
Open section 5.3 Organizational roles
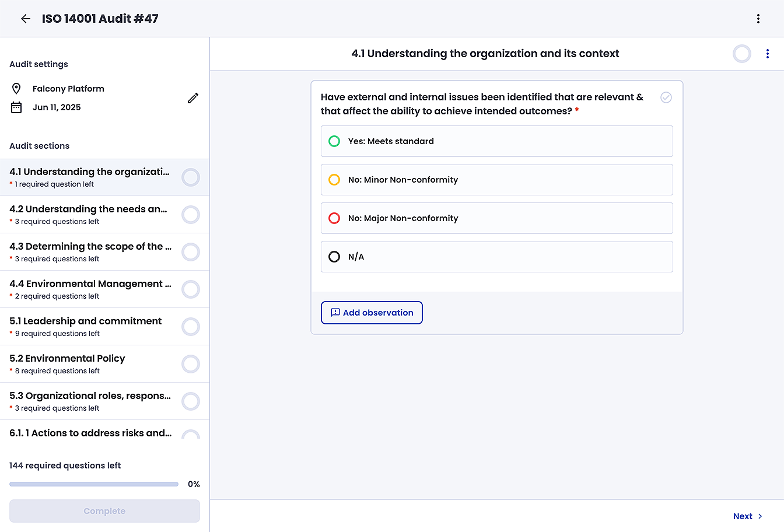click(x=104, y=401)
